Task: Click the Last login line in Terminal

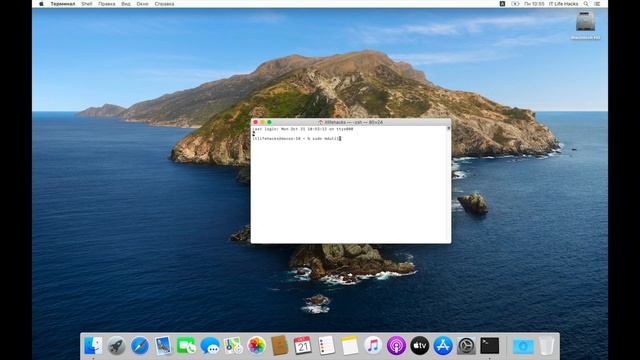Action: click(x=303, y=129)
